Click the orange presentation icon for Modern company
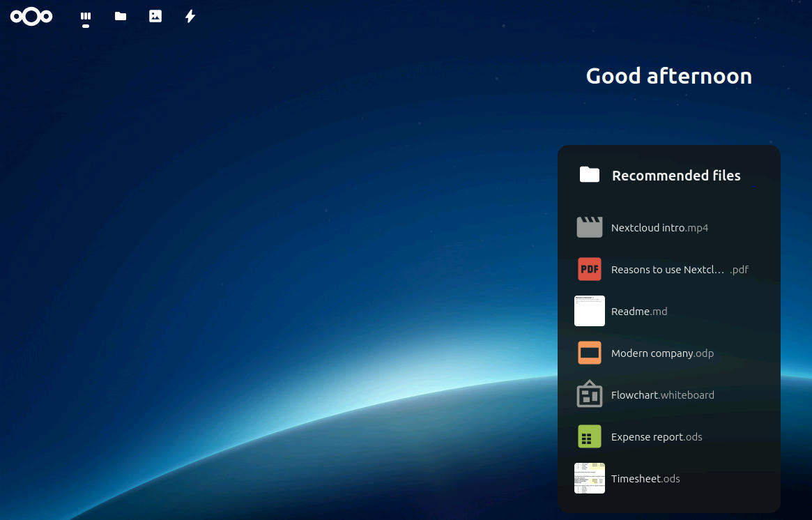The height and width of the screenshot is (520, 812). pos(589,353)
